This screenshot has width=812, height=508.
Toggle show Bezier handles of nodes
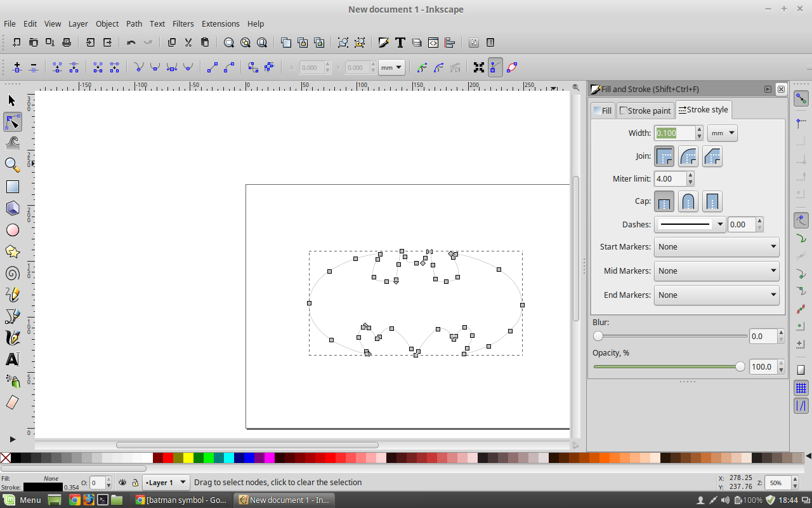click(495, 67)
